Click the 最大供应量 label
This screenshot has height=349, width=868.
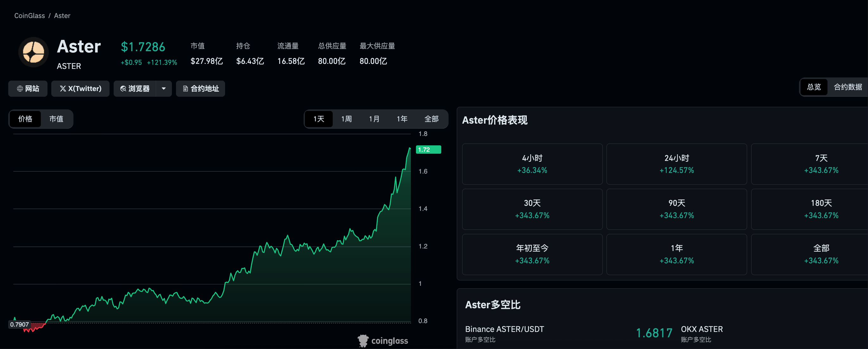[377, 46]
